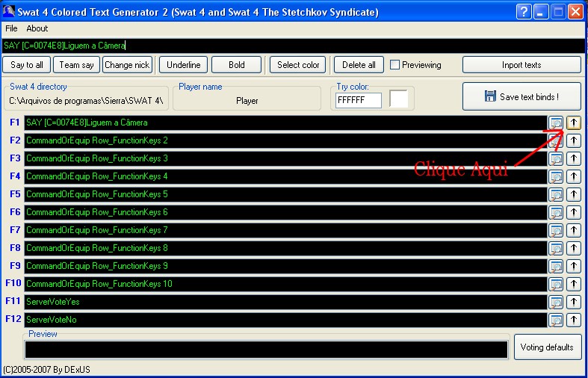
Task: Click the preview magnifier icon for F3 row
Action: tap(556, 158)
